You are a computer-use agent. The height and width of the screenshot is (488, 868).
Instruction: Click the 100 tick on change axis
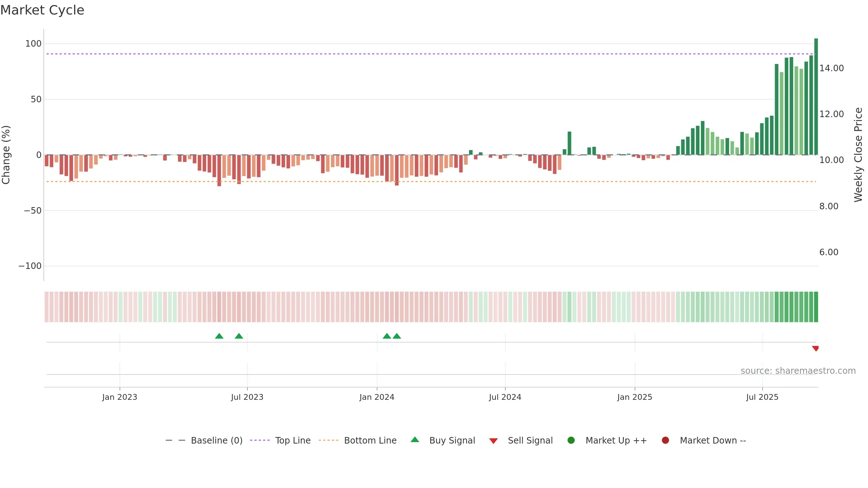[33, 44]
